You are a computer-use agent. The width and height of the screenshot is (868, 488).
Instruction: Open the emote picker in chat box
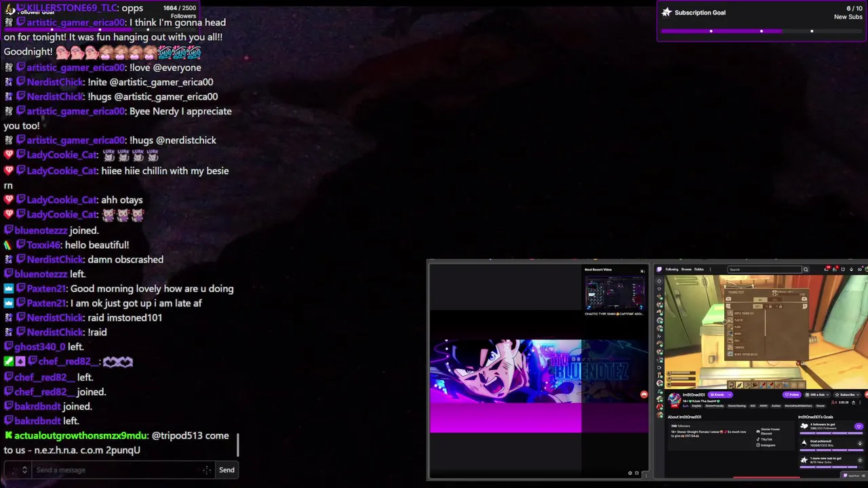[x=207, y=470]
